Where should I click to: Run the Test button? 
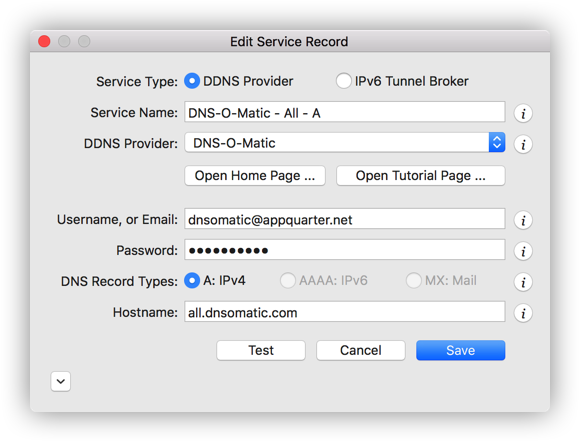click(x=261, y=350)
